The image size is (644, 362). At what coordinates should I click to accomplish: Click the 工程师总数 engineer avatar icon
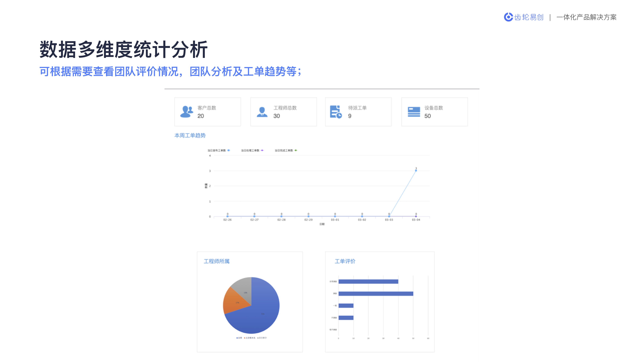point(262,112)
